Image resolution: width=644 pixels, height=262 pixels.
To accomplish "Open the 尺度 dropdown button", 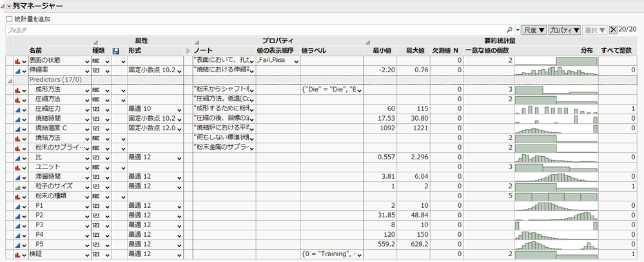I will click(x=534, y=30).
